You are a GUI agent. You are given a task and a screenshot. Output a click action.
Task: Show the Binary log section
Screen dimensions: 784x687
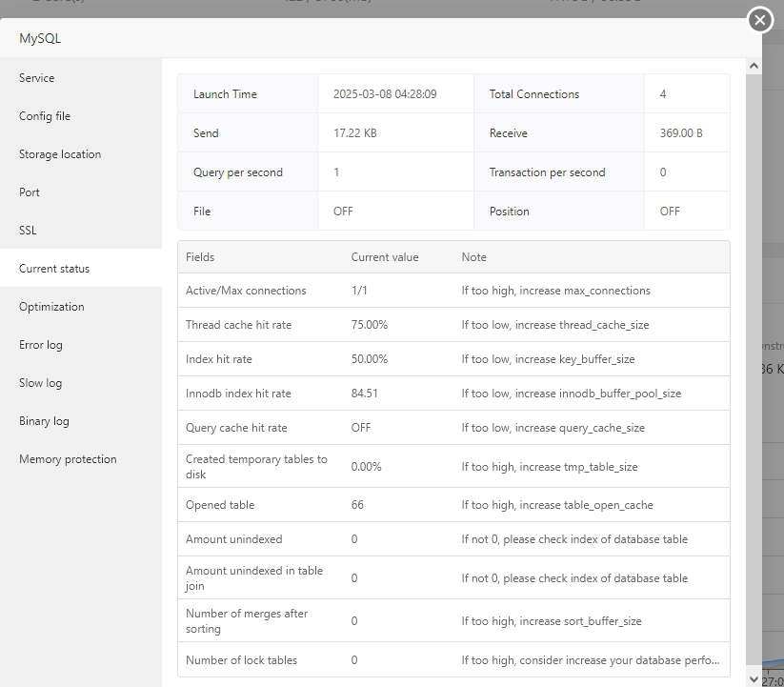(x=44, y=421)
